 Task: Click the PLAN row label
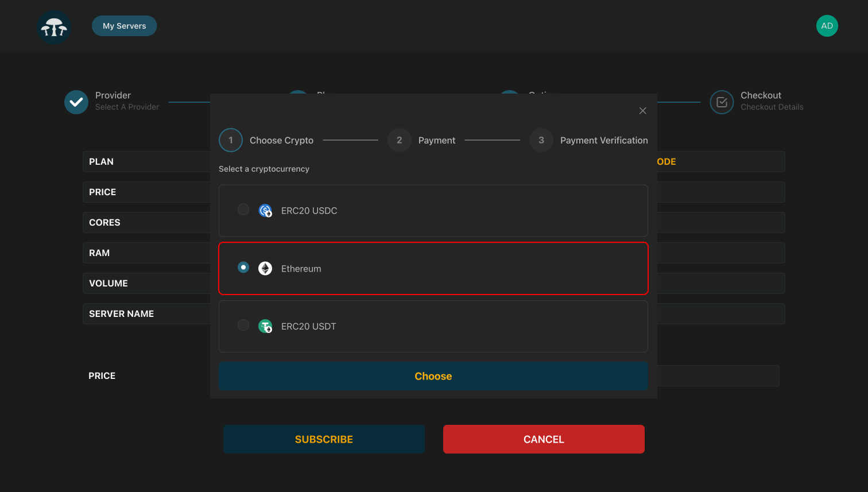(x=101, y=162)
